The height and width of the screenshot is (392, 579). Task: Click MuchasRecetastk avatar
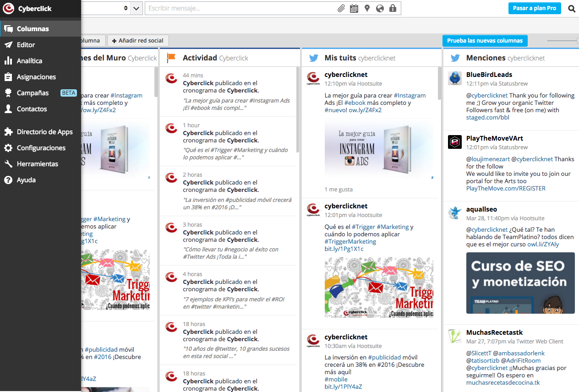(x=455, y=336)
